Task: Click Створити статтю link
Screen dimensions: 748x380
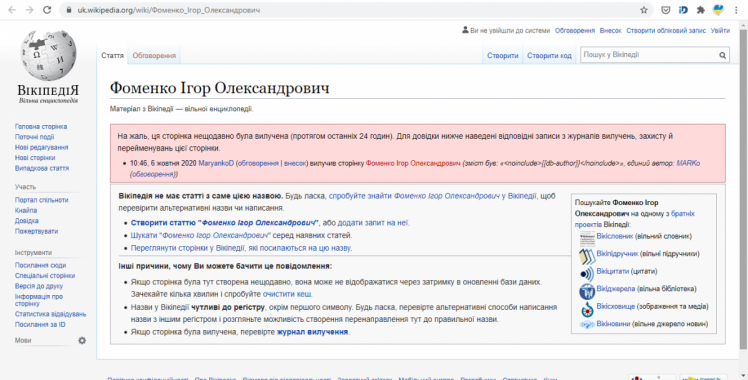Action: 225,223
